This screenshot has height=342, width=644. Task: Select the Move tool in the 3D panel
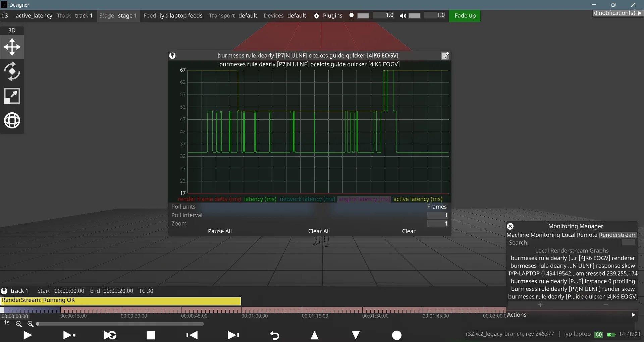12,47
